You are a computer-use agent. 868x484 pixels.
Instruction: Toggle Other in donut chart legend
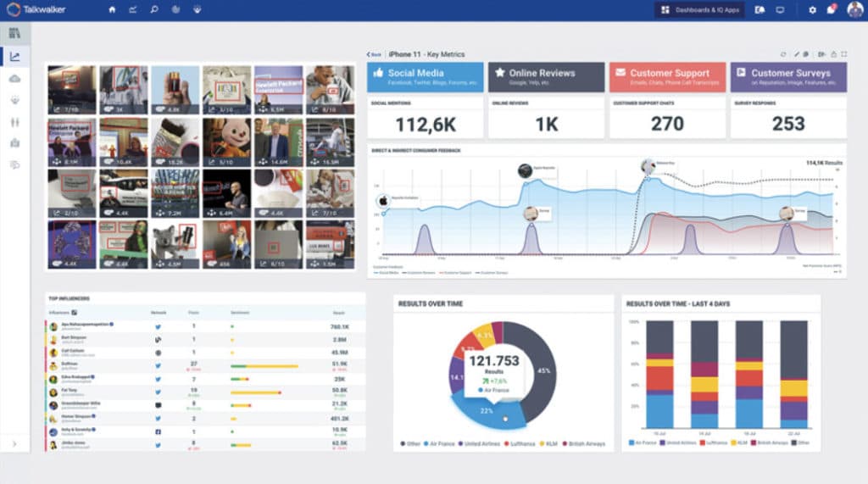point(410,444)
